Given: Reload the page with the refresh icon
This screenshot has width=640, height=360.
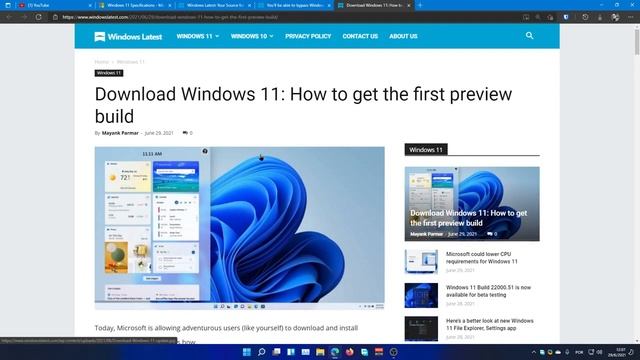Looking at the screenshot, I should pyautogui.click(x=38, y=17).
